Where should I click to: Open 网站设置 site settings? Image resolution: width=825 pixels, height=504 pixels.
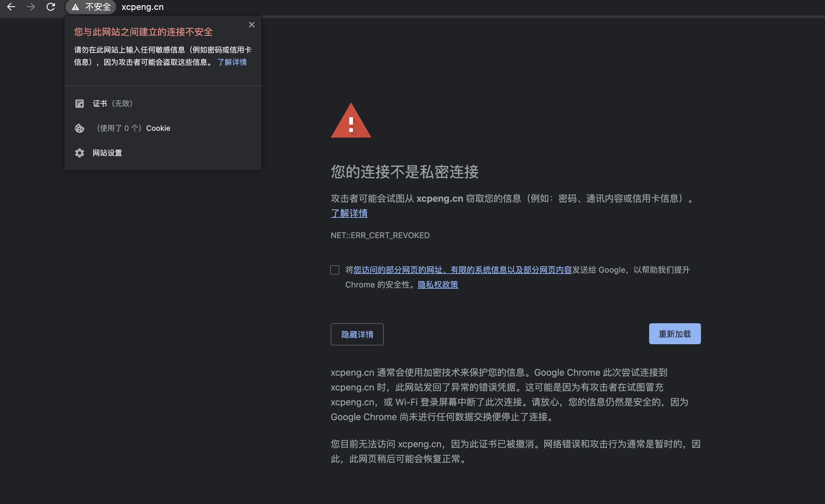coord(107,153)
